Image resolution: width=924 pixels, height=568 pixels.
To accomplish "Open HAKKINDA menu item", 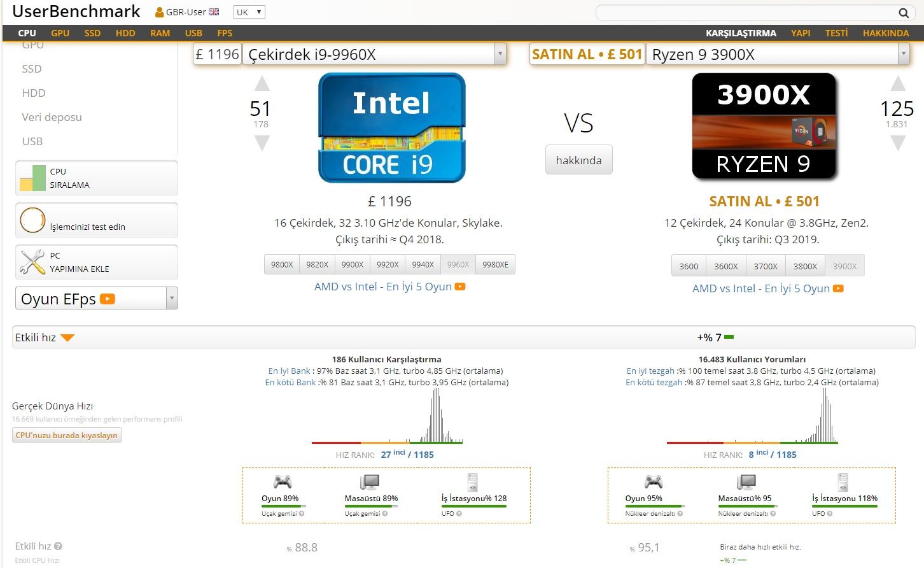I will [x=886, y=33].
